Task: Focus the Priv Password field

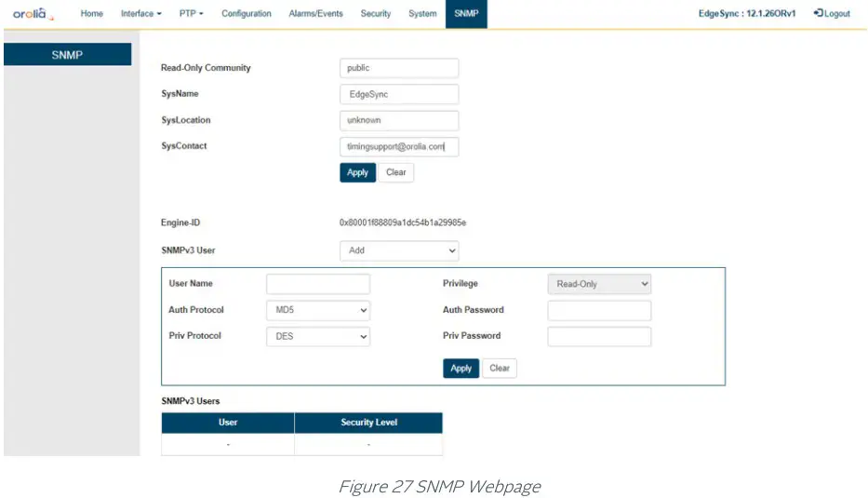Action: click(x=599, y=336)
